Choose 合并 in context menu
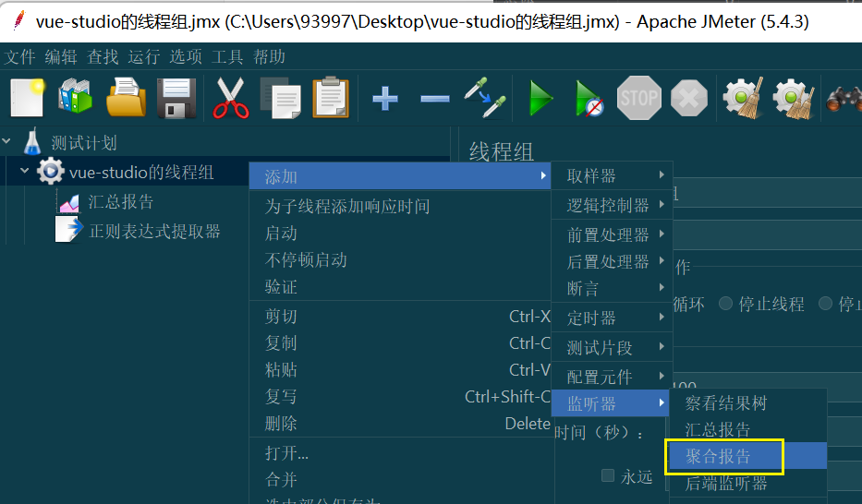Viewport: 862px width, 504px height. coord(400,480)
